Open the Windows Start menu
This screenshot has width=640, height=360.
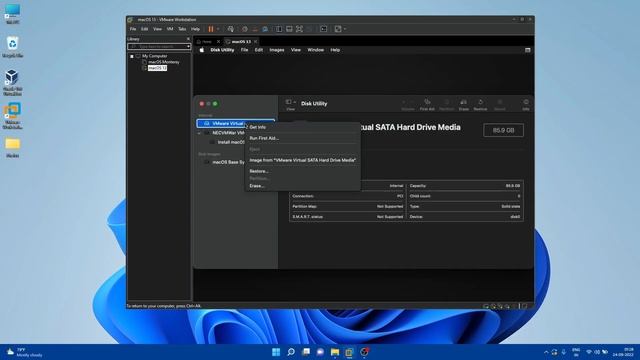click(x=276, y=352)
